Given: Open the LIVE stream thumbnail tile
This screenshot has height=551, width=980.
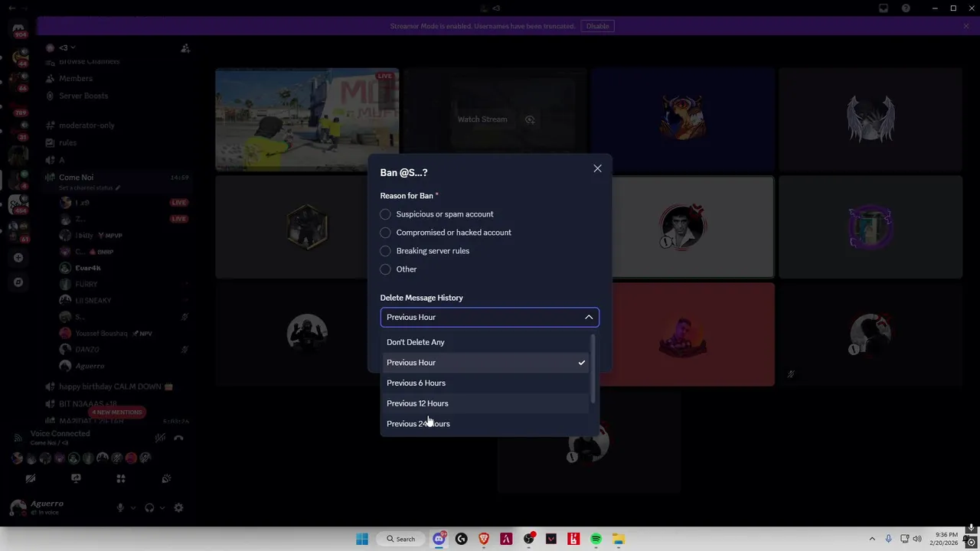Looking at the screenshot, I should (x=306, y=119).
